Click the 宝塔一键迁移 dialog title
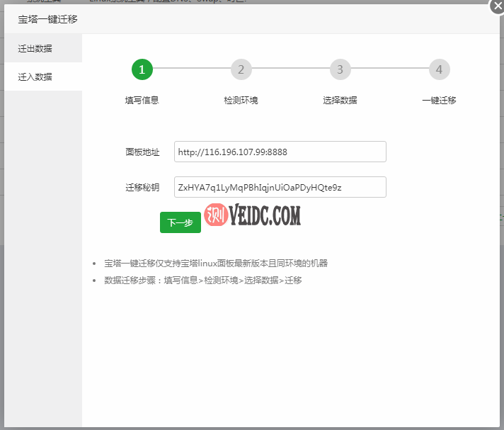Viewport: 504px width, 430px height. click(x=47, y=19)
